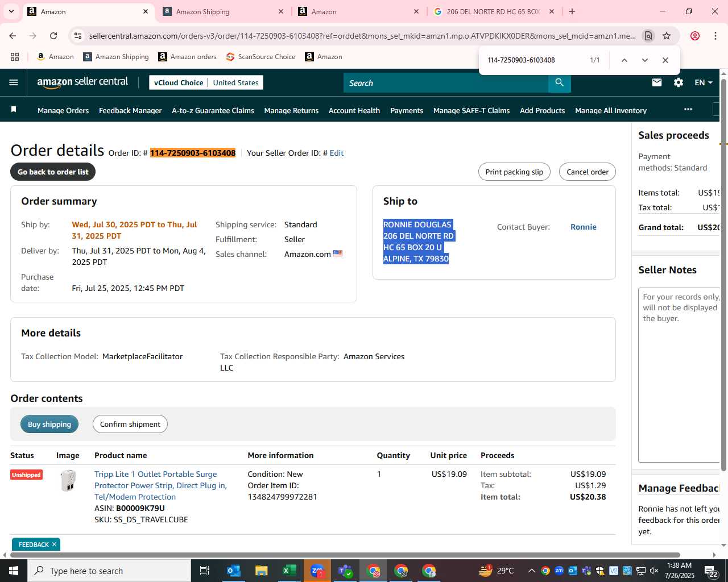728x582 pixels.
Task: Open Feedback Manager menu item
Action: tap(130, 110)
